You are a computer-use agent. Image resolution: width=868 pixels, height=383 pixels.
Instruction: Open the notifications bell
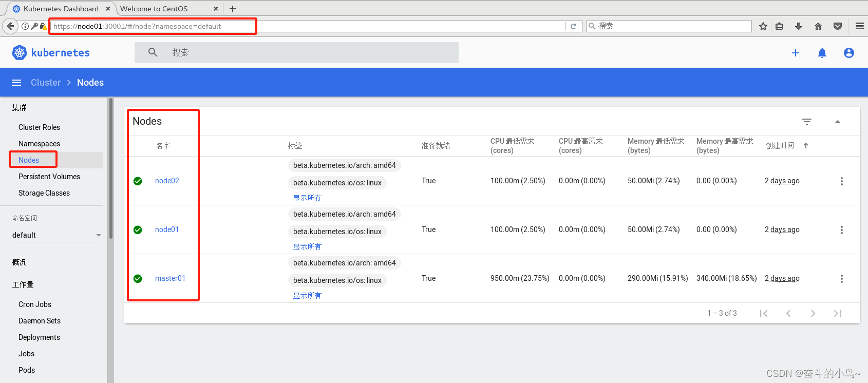coord(822,53)
